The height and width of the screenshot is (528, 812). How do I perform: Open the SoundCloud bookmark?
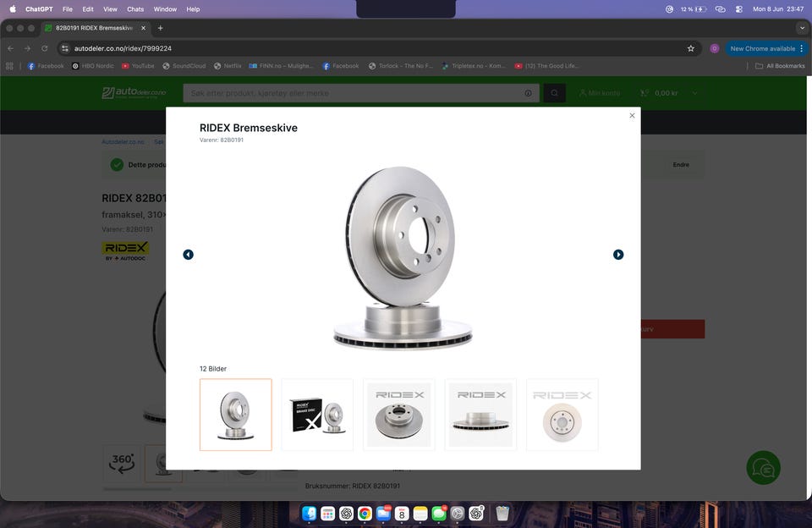[x=184, y=66]
